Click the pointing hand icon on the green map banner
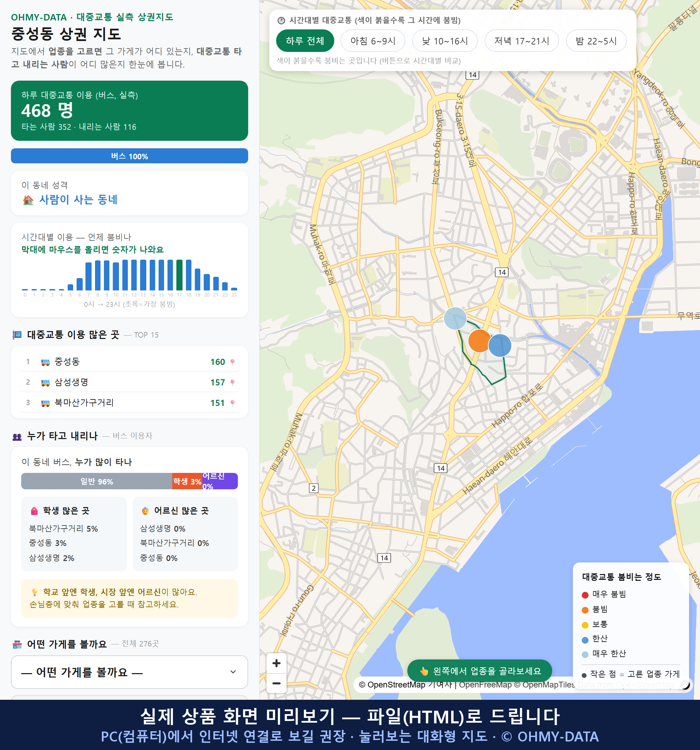The width and height of the screenshot is (700, 750). click(424, 671)
